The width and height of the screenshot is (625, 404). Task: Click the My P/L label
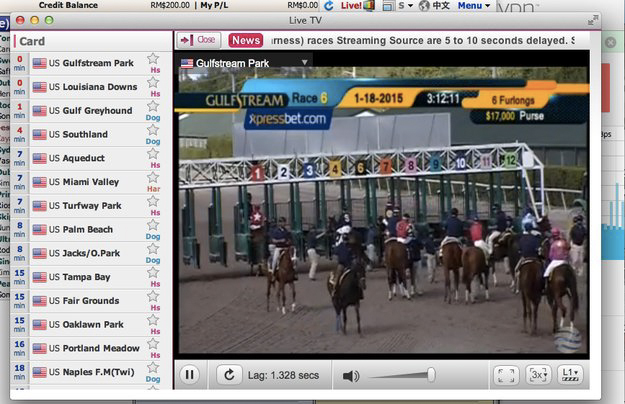pyautogui.click(x=214, y=5)
